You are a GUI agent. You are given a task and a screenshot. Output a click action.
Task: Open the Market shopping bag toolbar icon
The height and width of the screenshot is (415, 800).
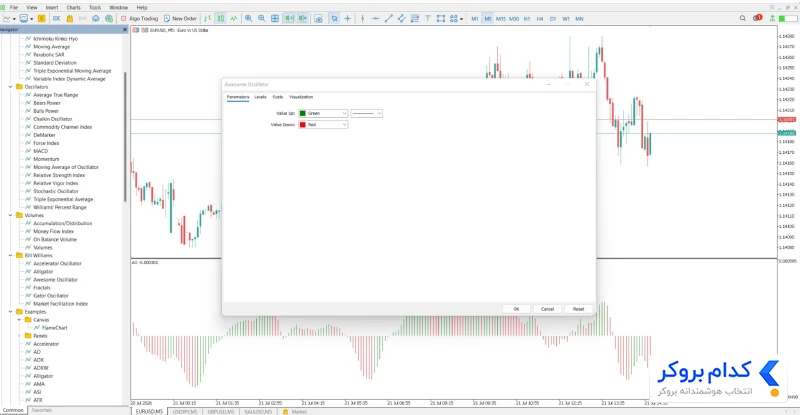70,18
